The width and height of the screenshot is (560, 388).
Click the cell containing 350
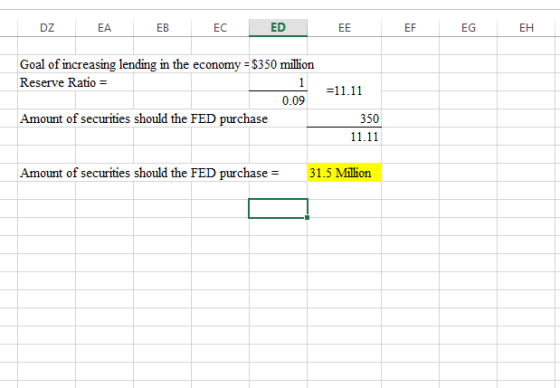point(344,118)
